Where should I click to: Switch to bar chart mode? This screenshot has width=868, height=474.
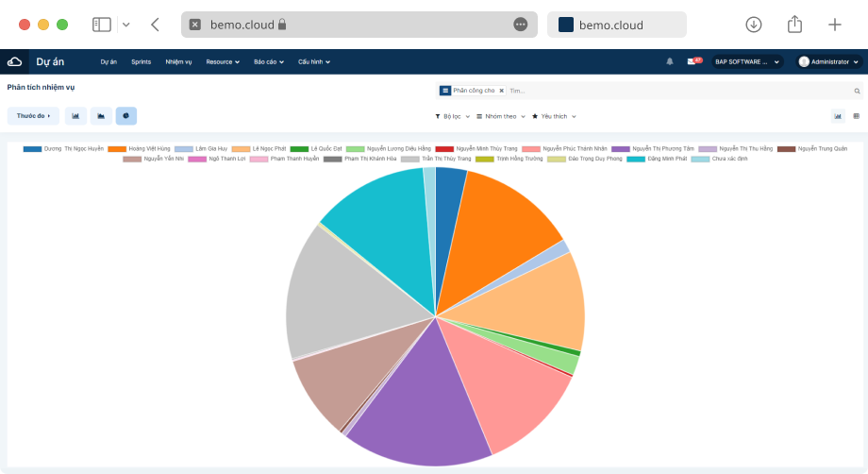click(75, 116)
